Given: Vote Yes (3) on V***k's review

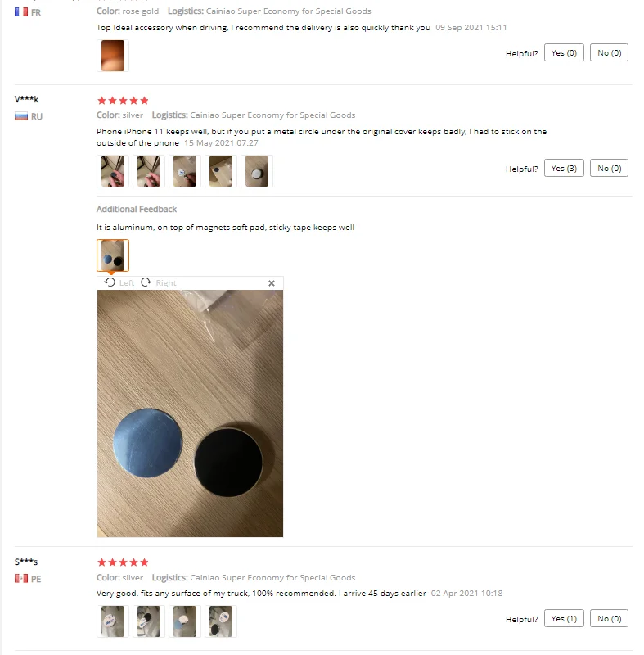Looking at the screenshot, I should [564, 168].
